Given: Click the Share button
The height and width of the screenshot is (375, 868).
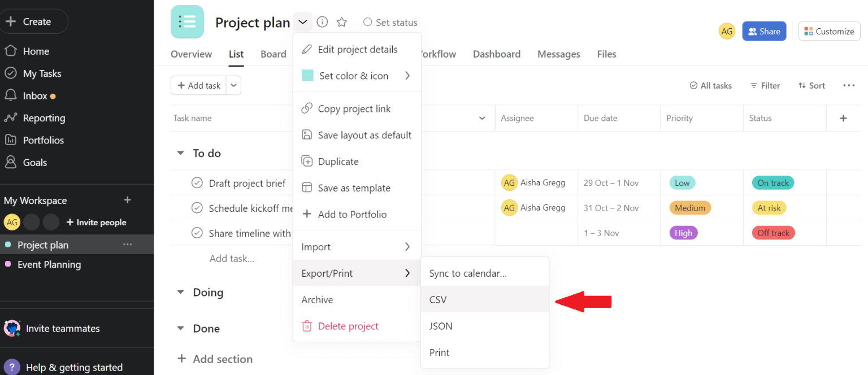Looking at the screenshot, I should click(x=764, y=31).
